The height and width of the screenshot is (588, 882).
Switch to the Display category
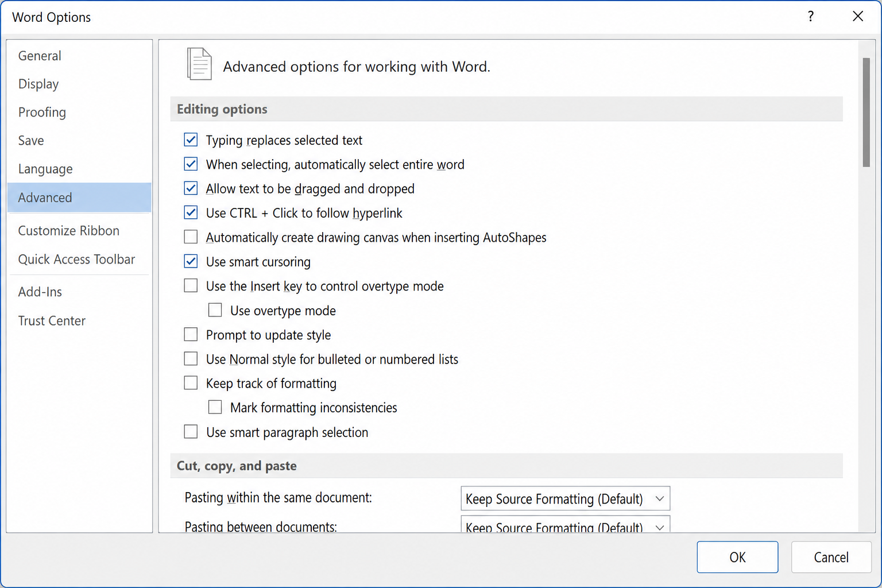[x=79, y=84]
